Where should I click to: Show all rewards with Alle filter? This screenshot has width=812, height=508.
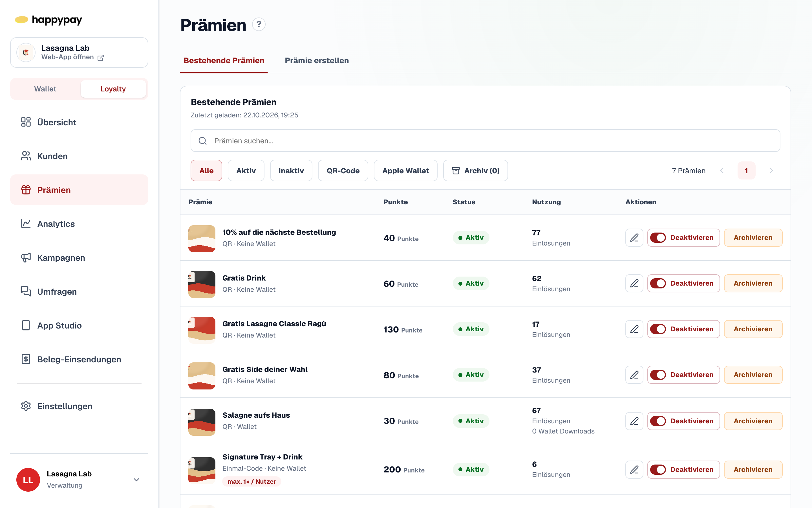click(206, 171)
